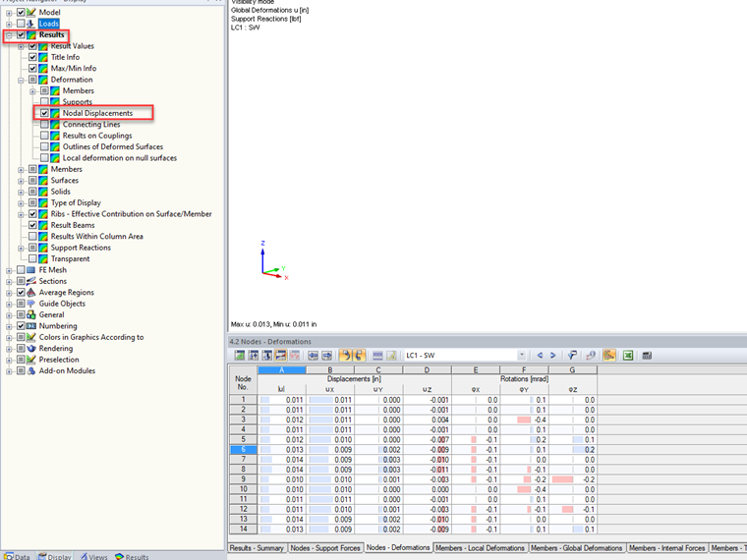Click the Numbering 123 icon

click(31, 326)
